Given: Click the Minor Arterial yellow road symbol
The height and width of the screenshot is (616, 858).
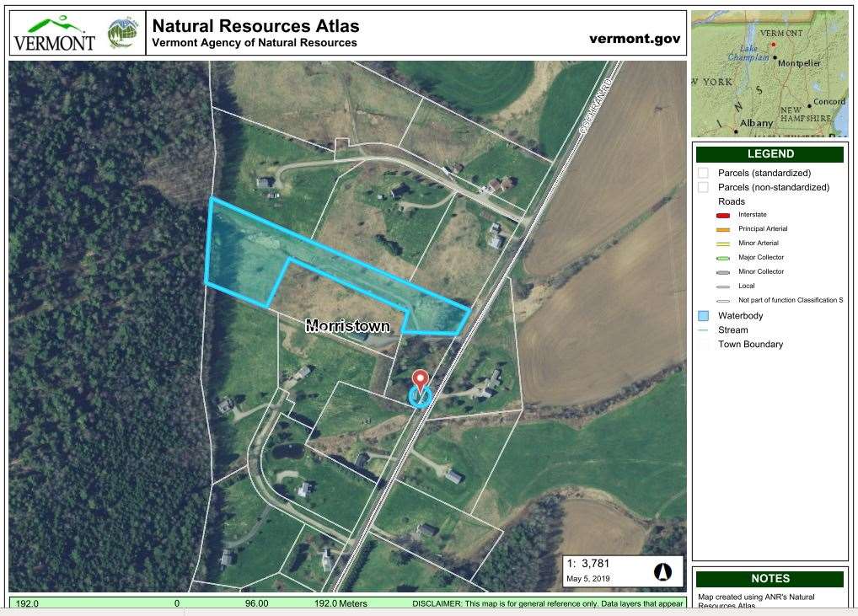Looking at the screenshot, I should [723, 244].
